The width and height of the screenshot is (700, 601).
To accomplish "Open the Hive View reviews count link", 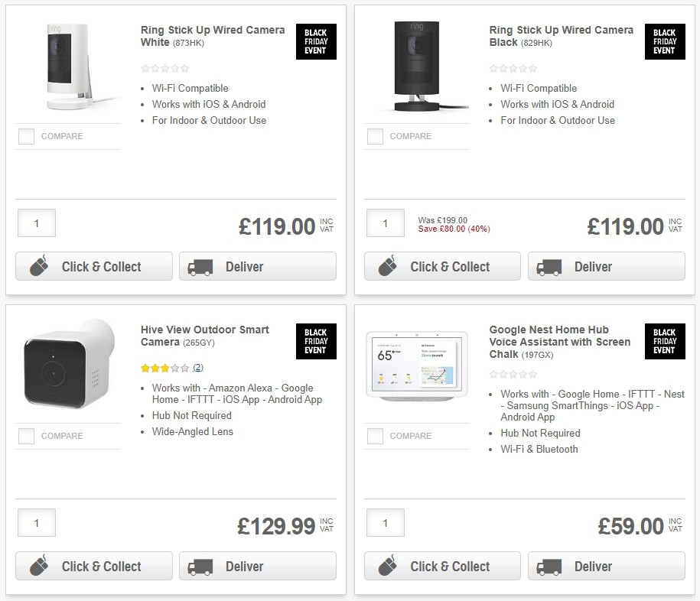I will 198,368.
